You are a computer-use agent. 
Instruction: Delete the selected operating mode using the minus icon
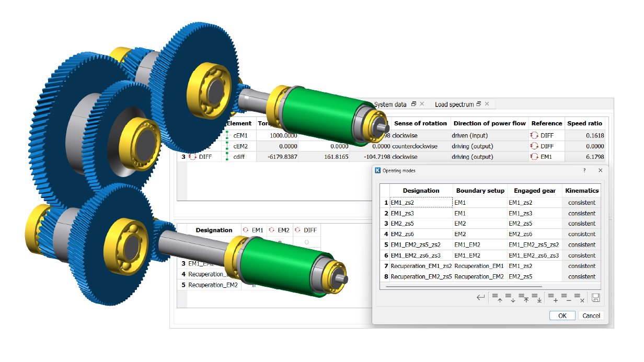pos(565,298)
